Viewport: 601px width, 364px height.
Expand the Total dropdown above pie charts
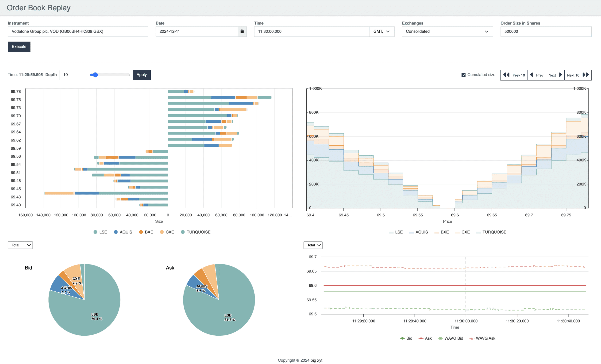point(20,245)
